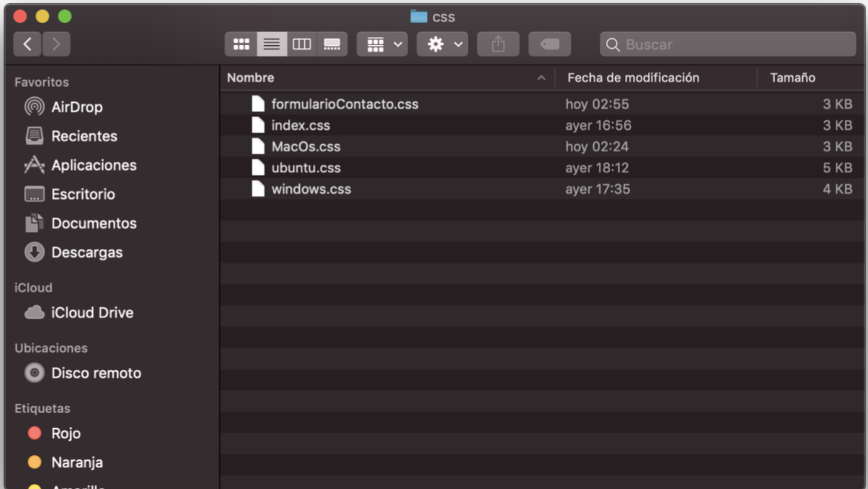Screen dimensions: 868x489
Task: Click the Share icon in the toolbar
Action: 498,44
